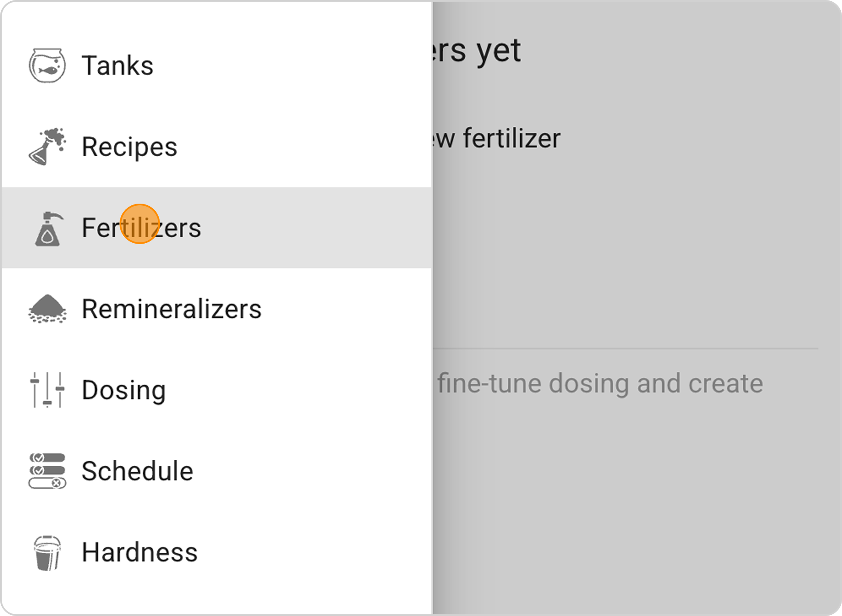The image size is (842, 616).
Task: Open the Hardness page
Action: click(x=139, y=552)
